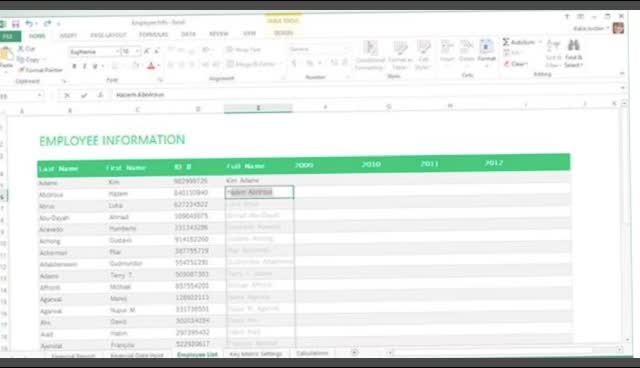Open Format as Table
The width and height of the screenshot is (640, 368).
[x=400, y=55]
